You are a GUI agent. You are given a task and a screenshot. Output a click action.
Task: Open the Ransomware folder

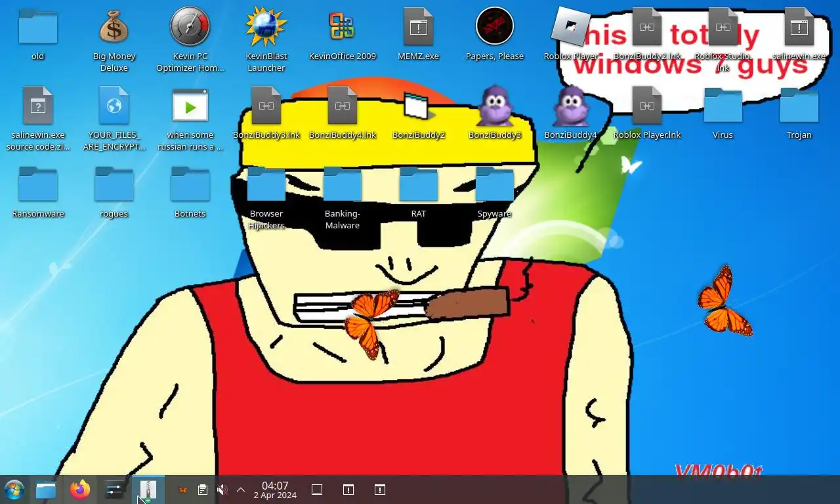coord(38,184)
